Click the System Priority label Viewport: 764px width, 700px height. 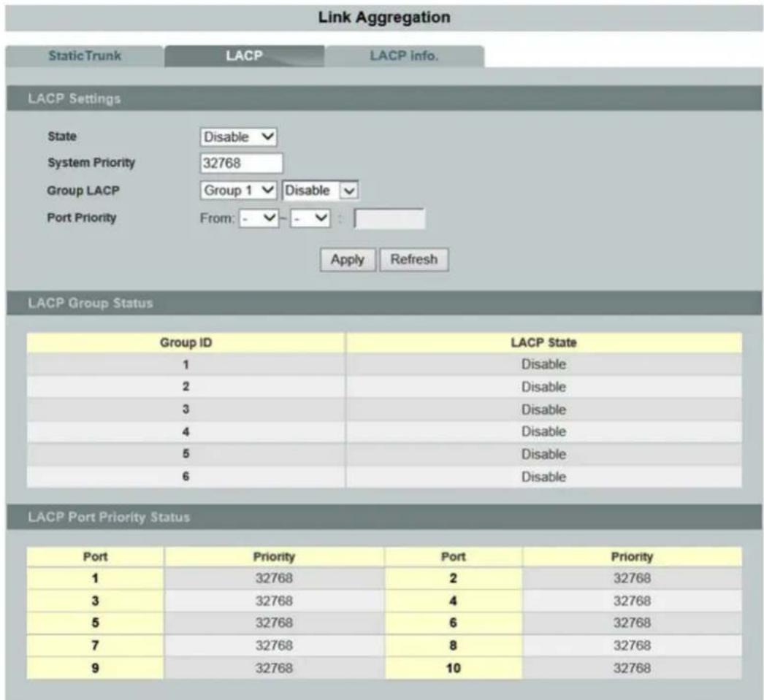(x=91, y=163)
